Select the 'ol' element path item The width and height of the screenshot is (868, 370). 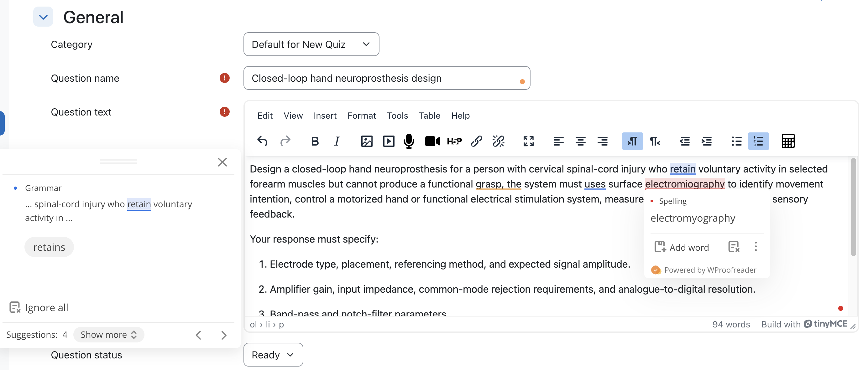[x=253, y=324]
